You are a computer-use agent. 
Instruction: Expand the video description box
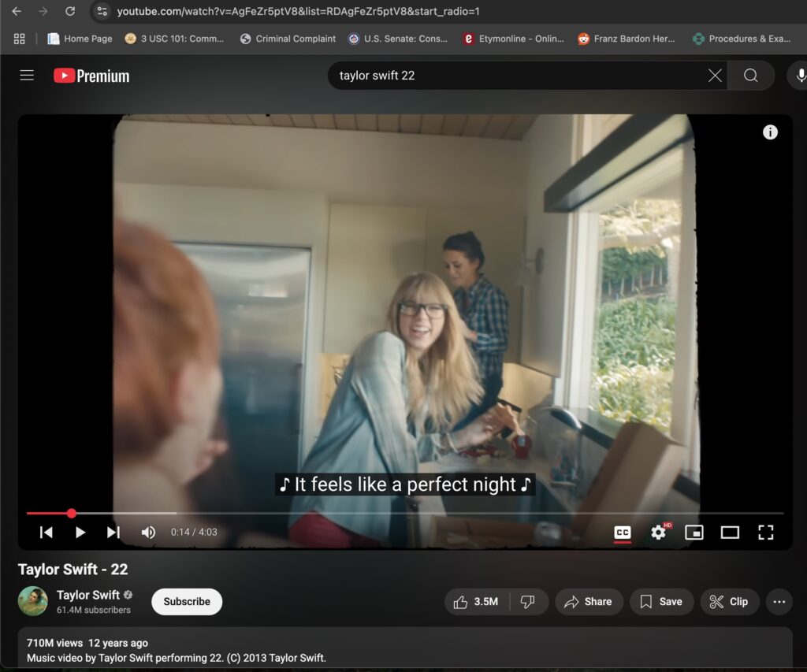click(x=403, y=650)
